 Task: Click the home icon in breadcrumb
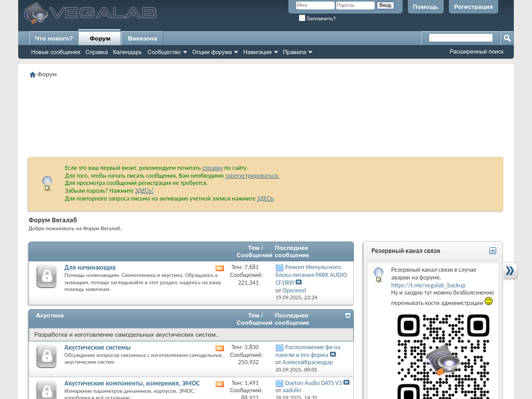click(32, 75)
